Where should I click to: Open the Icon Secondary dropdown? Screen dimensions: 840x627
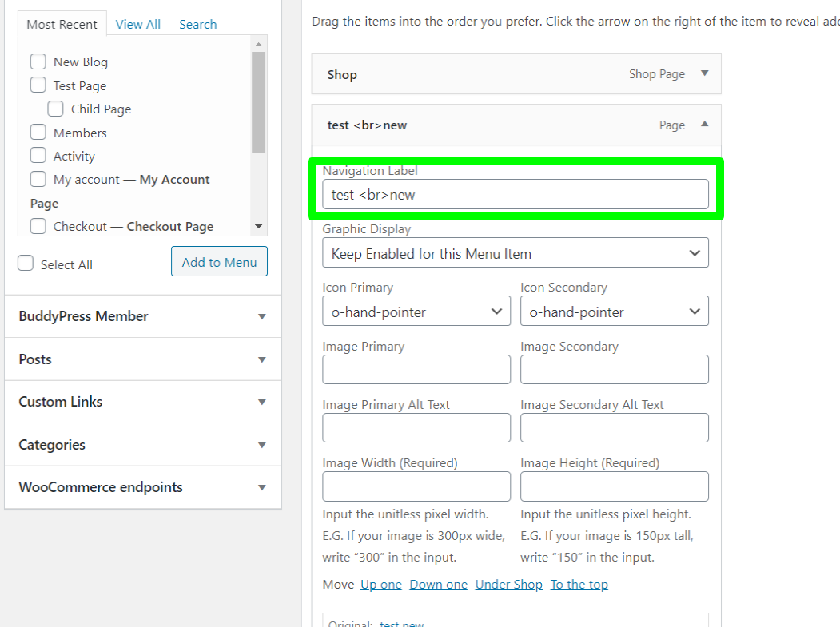[x=615, y=311]
